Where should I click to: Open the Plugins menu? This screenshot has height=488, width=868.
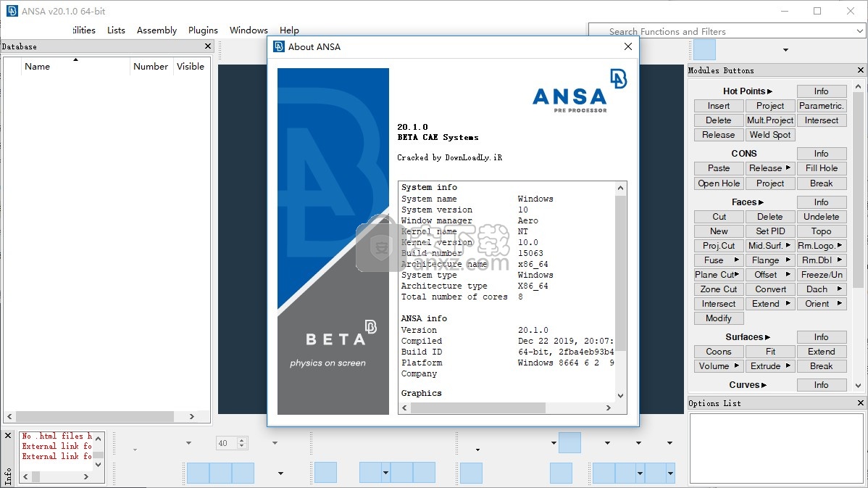click(203, 30)
